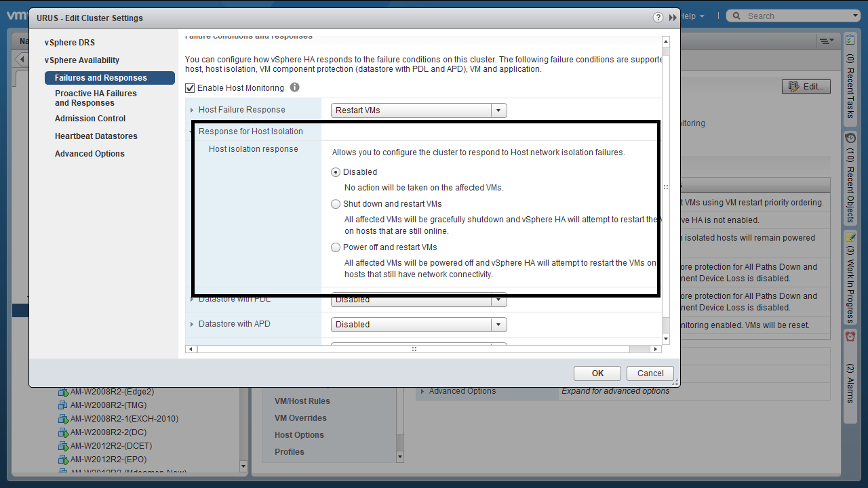The image size is (868, 488).
Task: Expand the Host Failure Response section
Action: click(x=192, y=110)
